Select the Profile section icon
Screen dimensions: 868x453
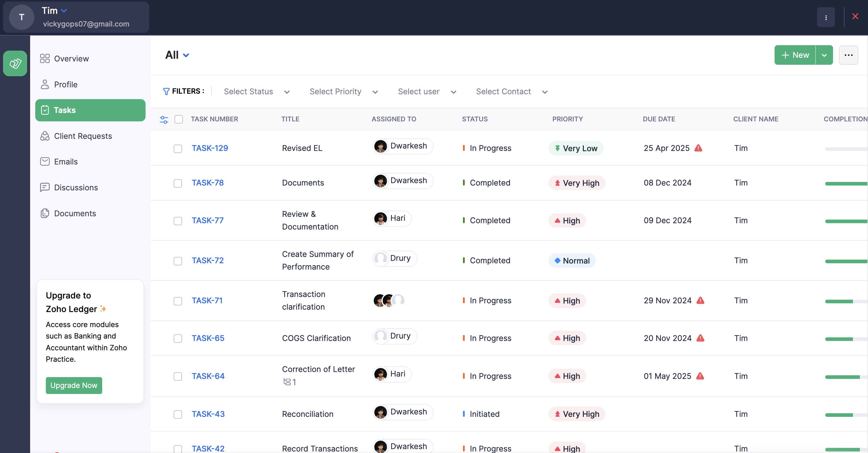(x=45, y=85)
